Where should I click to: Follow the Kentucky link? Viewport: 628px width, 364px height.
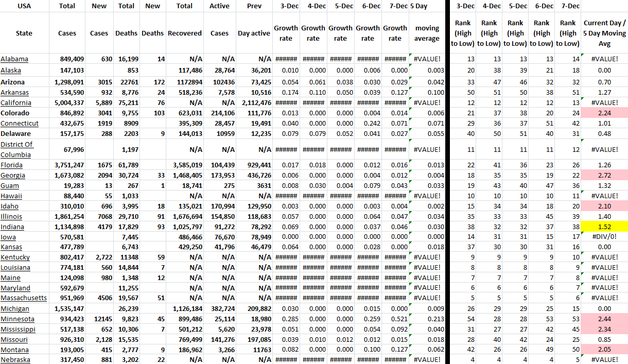pyautogui.click(x=15, y=257)
